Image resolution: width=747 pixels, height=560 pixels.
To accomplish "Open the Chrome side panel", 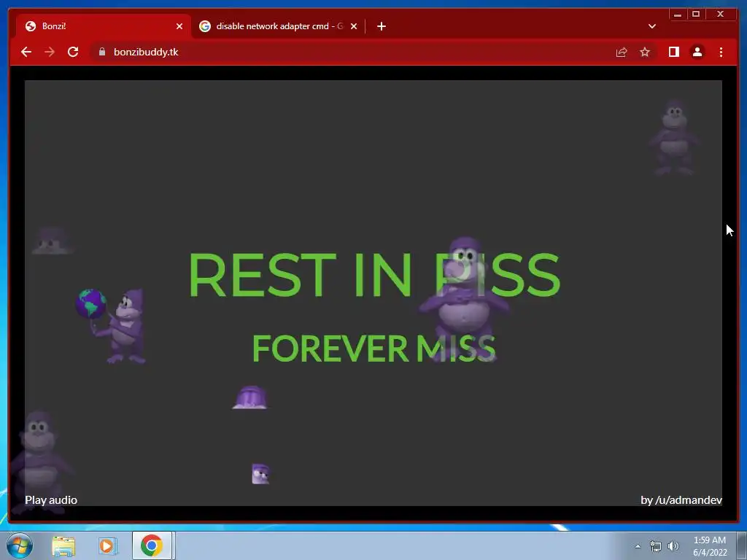I will coord(673,52).
